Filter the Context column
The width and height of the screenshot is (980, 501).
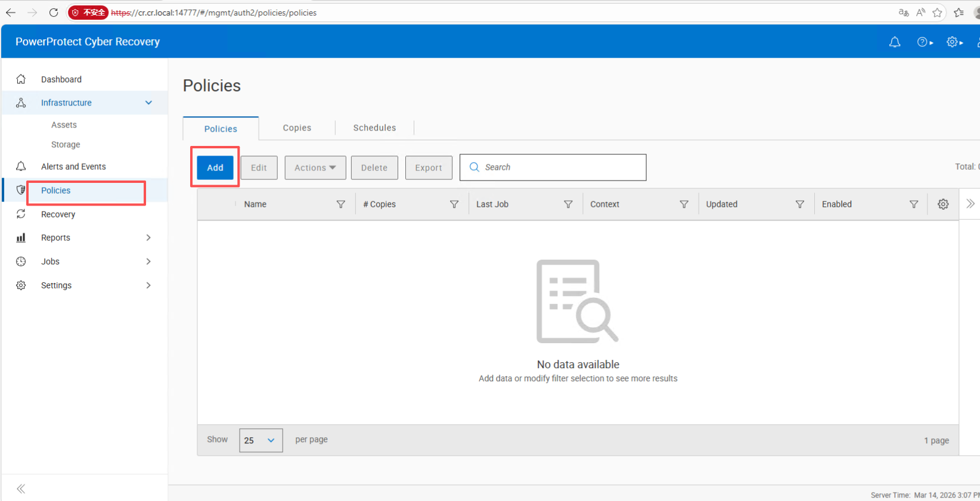pos(684,204)
